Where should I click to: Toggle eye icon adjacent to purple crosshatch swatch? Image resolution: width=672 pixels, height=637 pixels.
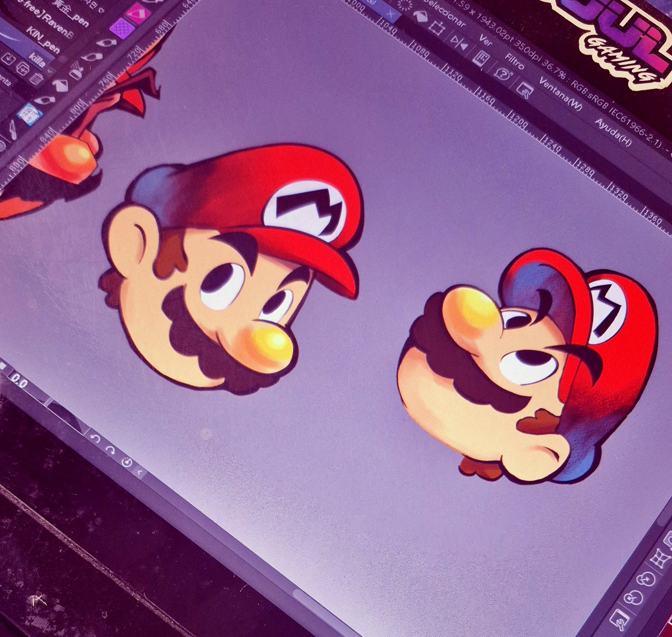[x=106, y=42]
